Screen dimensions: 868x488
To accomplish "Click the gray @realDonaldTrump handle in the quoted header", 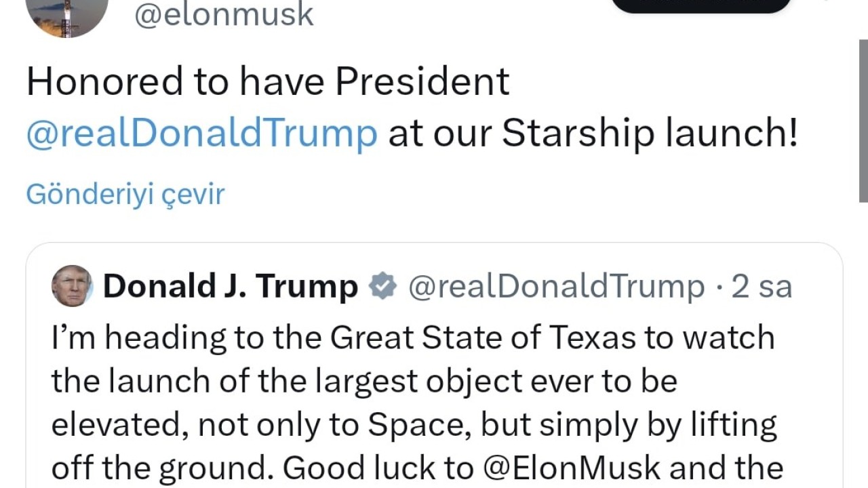I will coord(556,286).
